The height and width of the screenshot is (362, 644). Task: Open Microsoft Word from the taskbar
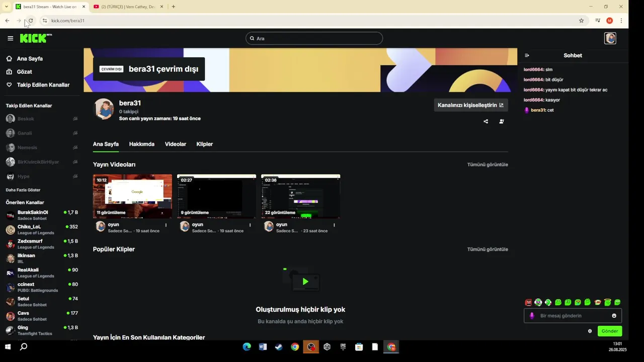(x=263, y=347)
